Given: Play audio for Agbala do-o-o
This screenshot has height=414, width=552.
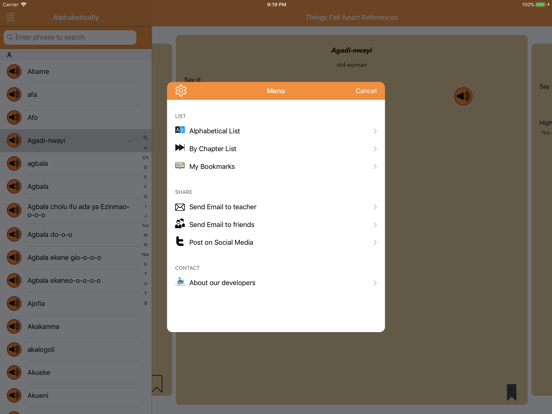Looking at the screenshot, I should pyautogui.click(x=14, y=234).
